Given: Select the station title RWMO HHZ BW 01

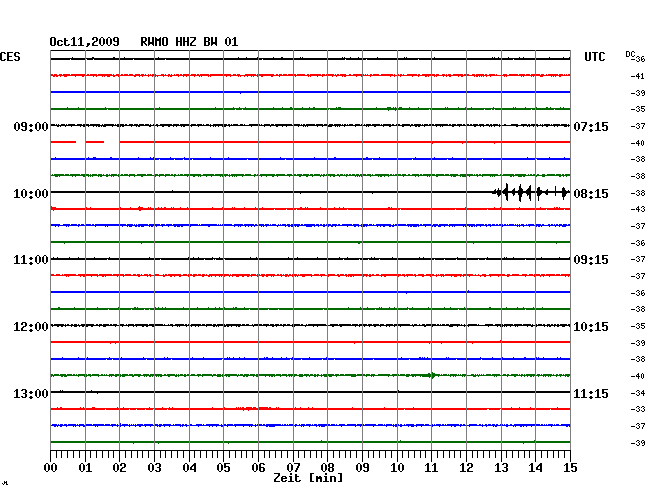Looking at the screenshot, I should click(x=189, y=42).
